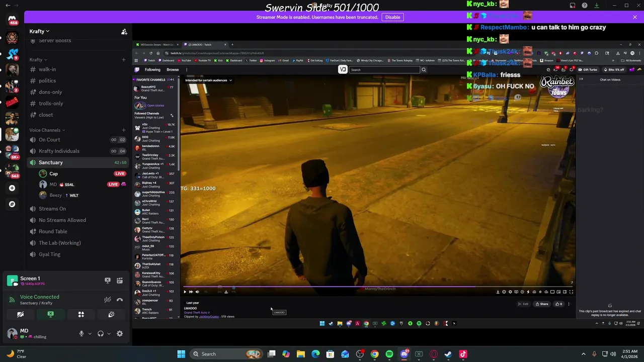644x362 pixels.
Task: Add a server with the plus icon
Action: [x=12, y=188]
